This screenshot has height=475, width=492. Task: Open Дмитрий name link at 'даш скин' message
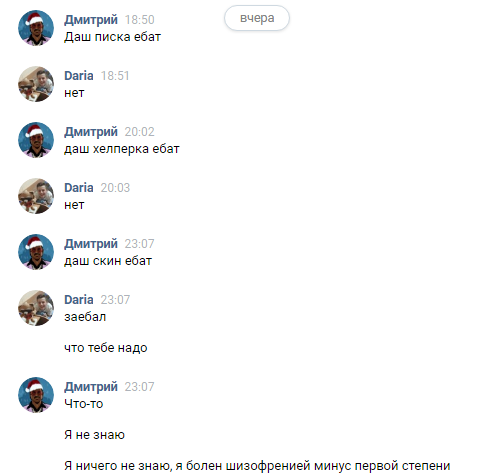click(91, 244)
